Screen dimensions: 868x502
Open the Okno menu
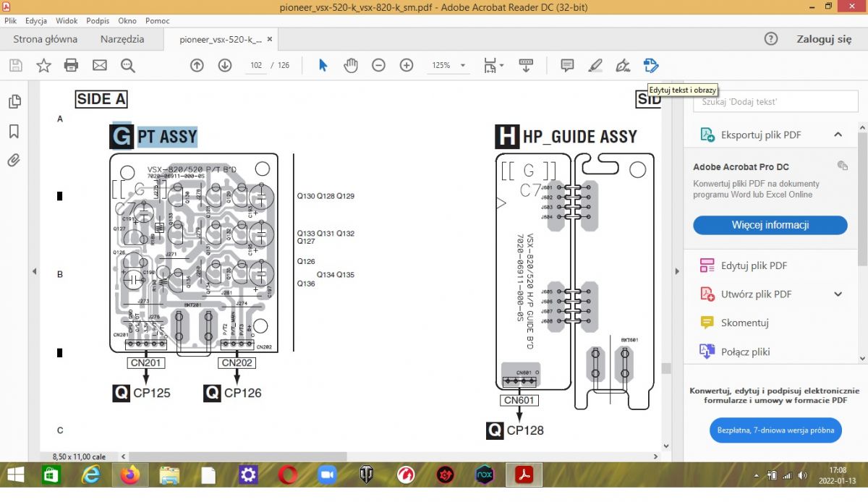127,21
